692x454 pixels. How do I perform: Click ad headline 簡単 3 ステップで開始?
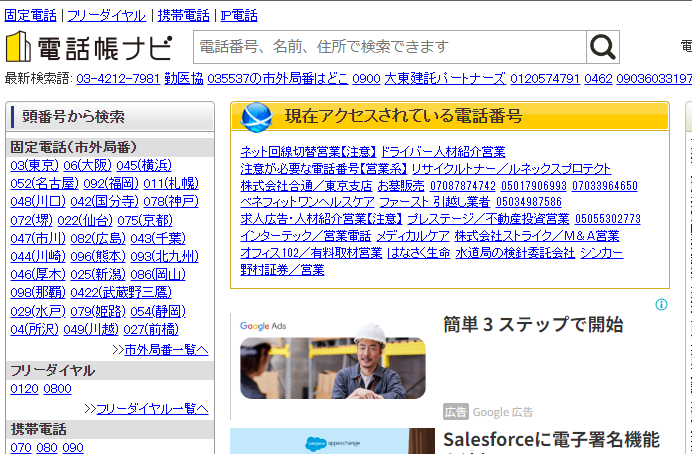click(533, 325)
